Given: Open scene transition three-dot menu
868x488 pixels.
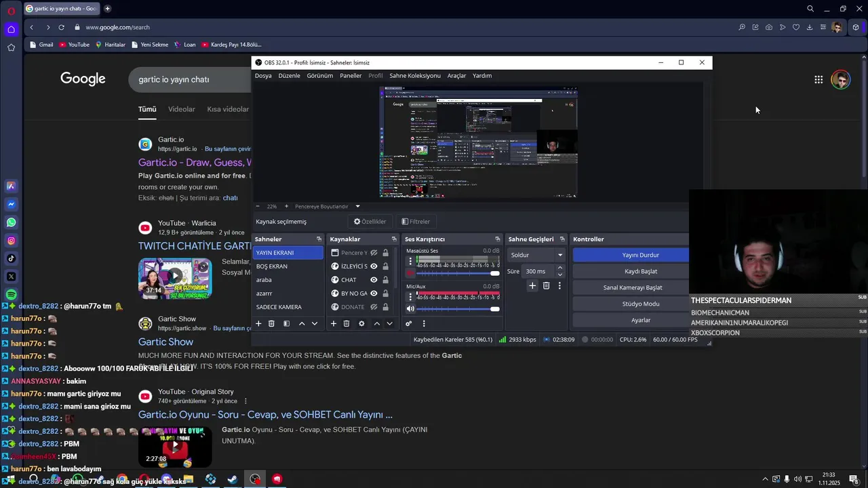Looking at the screenshot, I should coord(559,286).
